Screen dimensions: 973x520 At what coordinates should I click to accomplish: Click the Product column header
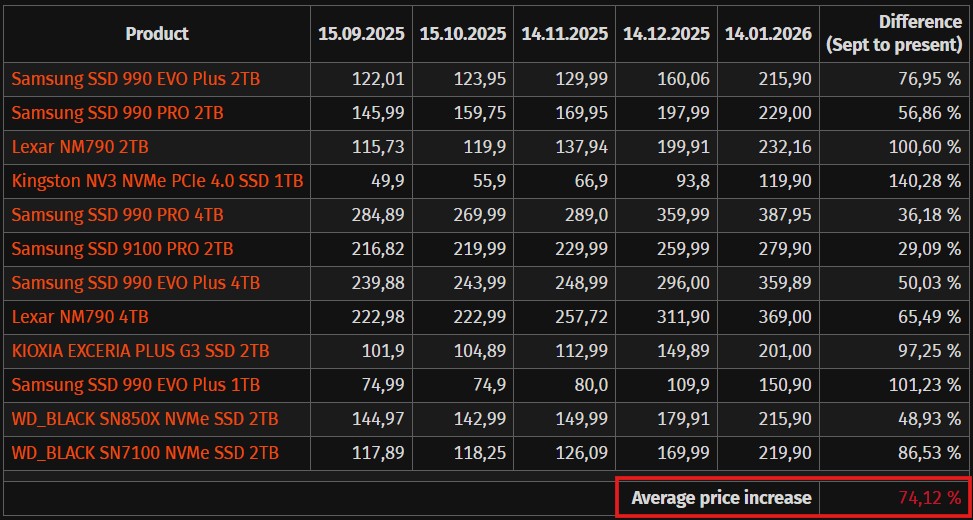click(x=157, y=33)
